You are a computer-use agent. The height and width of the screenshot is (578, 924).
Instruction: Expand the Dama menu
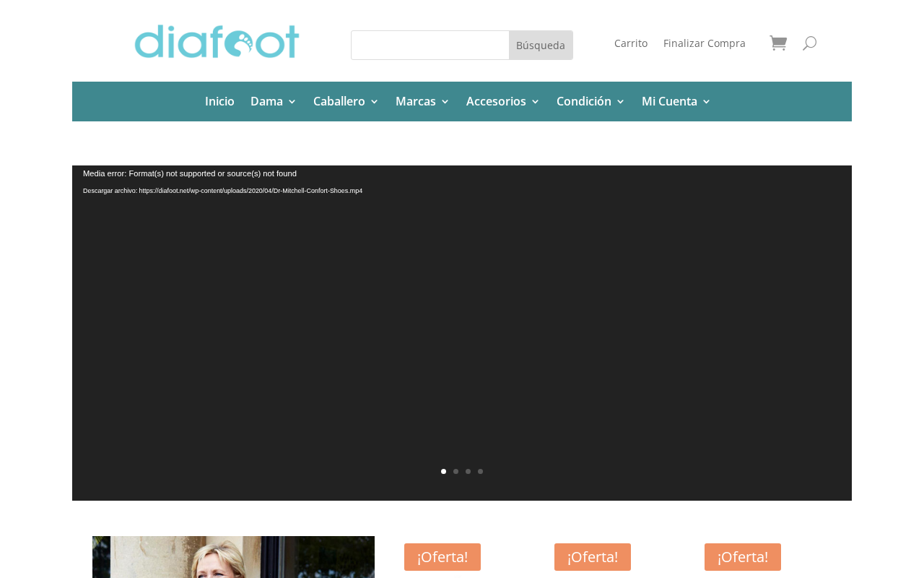(274, 101)
